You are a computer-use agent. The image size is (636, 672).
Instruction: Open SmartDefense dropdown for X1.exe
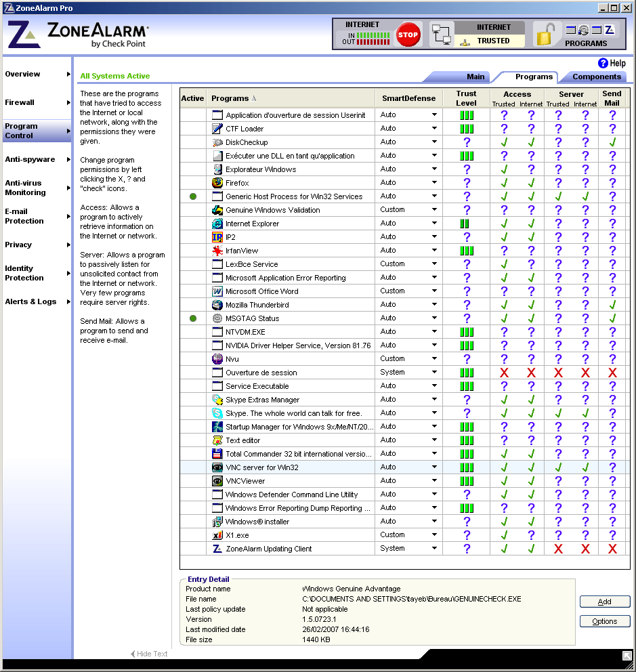coord(434,535)
